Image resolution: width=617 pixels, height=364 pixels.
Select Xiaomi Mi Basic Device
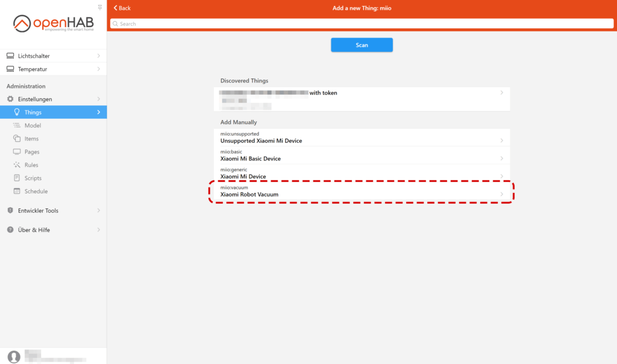(362, 155)
